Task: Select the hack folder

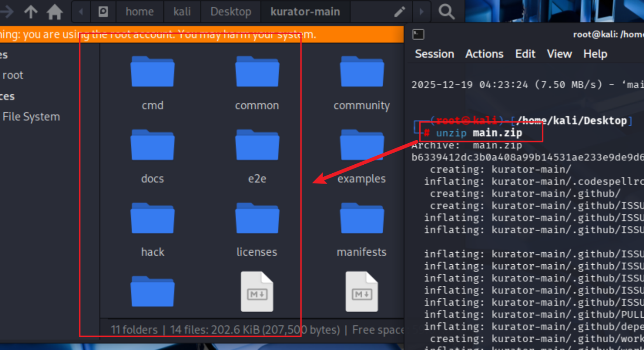Action: tap(153, 230)
